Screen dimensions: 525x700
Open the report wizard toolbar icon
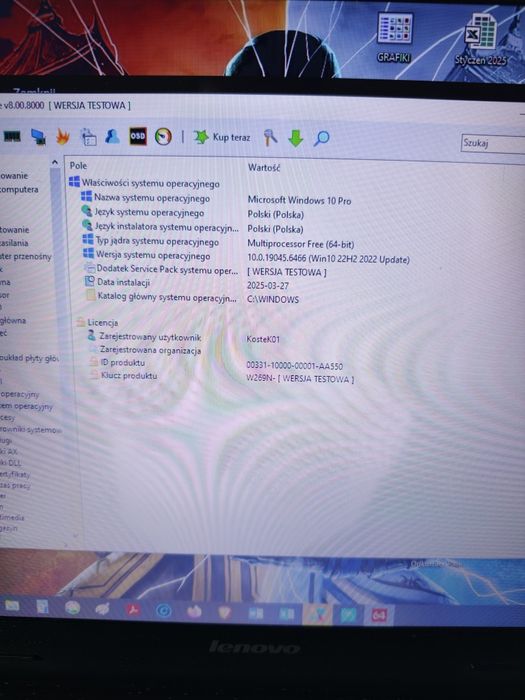88,137
